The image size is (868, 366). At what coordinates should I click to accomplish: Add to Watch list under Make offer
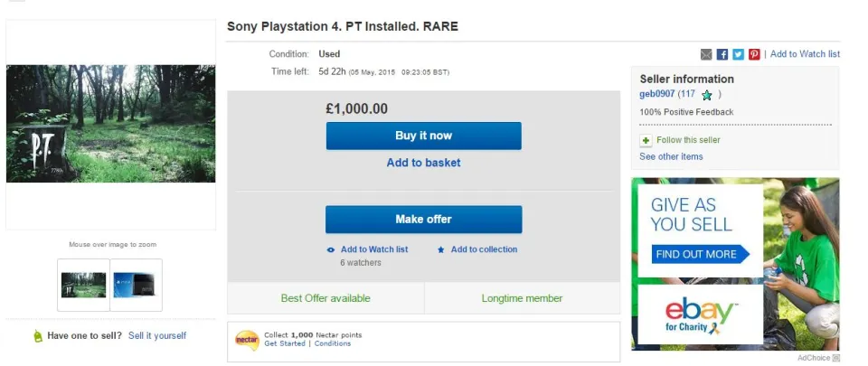coord(373,249)
